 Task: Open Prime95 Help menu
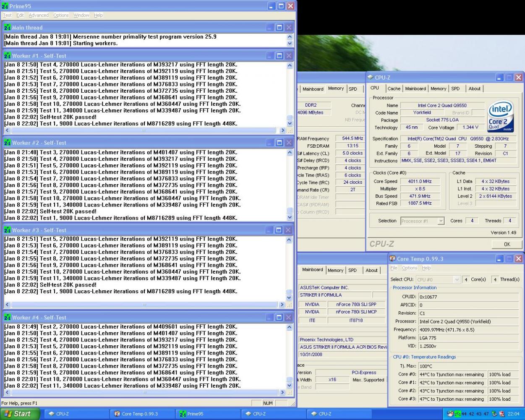point(98,15)
